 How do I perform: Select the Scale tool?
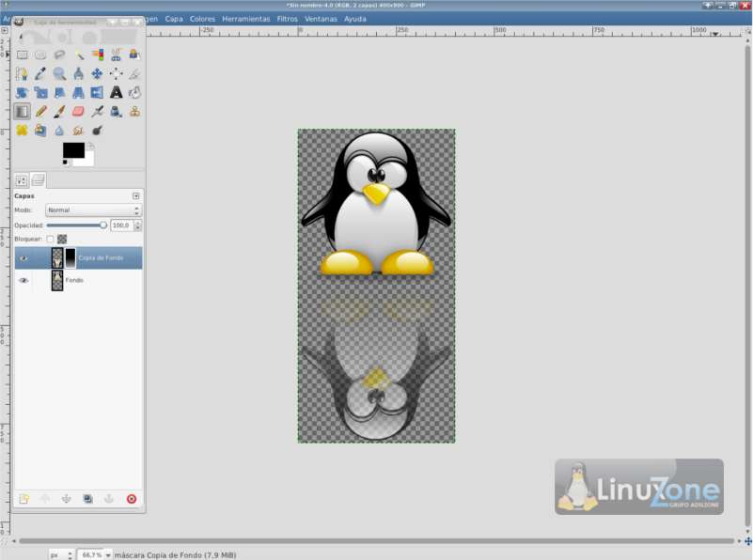pos(40,92)
